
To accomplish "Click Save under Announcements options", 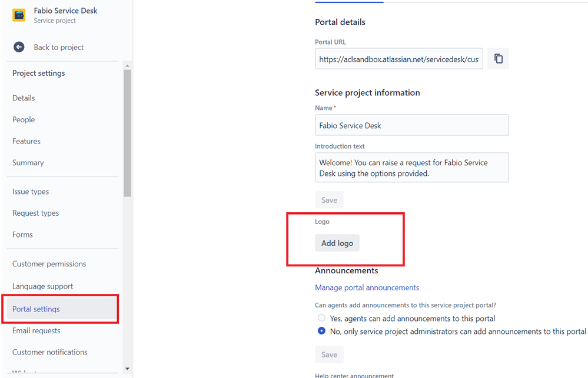I will [x=329, y=354].
